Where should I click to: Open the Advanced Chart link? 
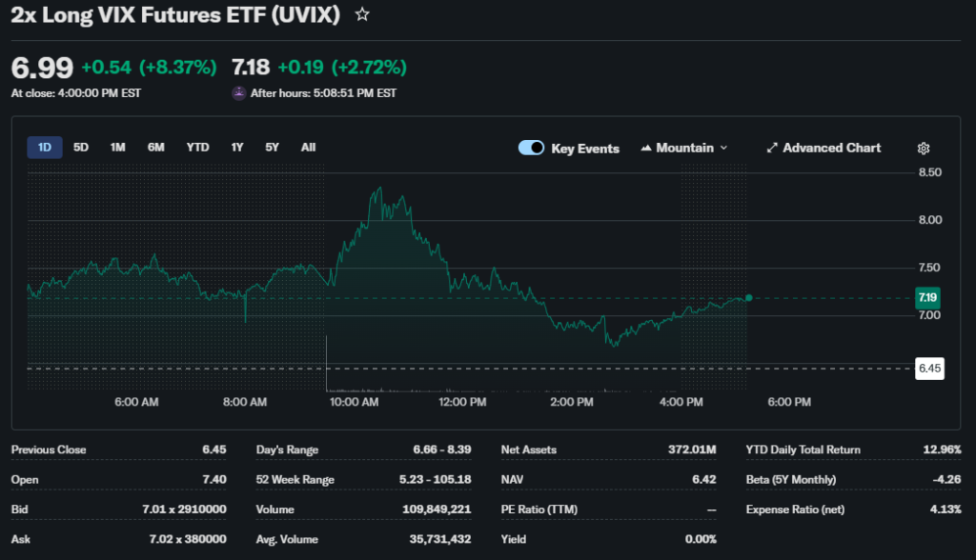[x=831, y=148]
